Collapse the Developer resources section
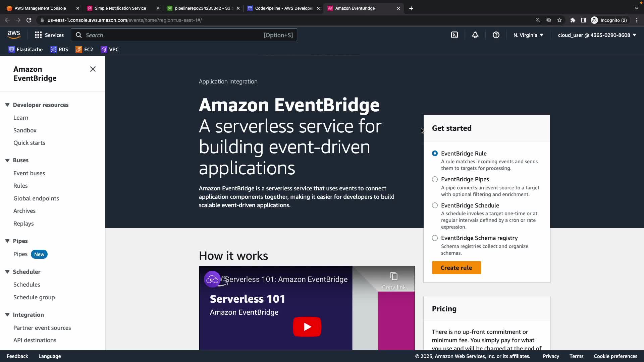Viewport: 644px width, 362px height. 7,105
